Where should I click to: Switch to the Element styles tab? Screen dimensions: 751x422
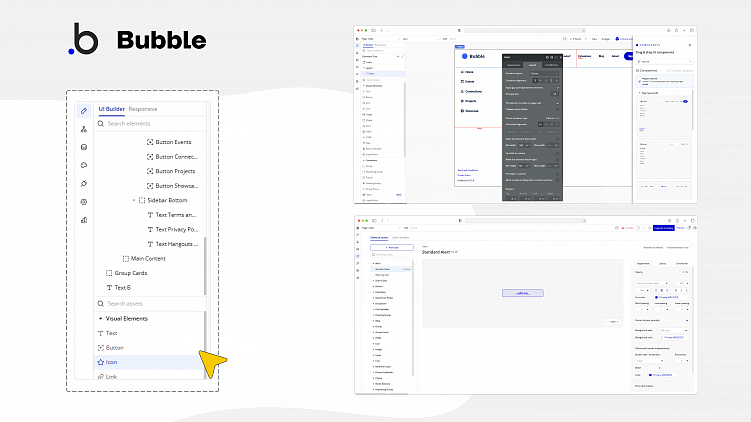[x=379, y=238]
